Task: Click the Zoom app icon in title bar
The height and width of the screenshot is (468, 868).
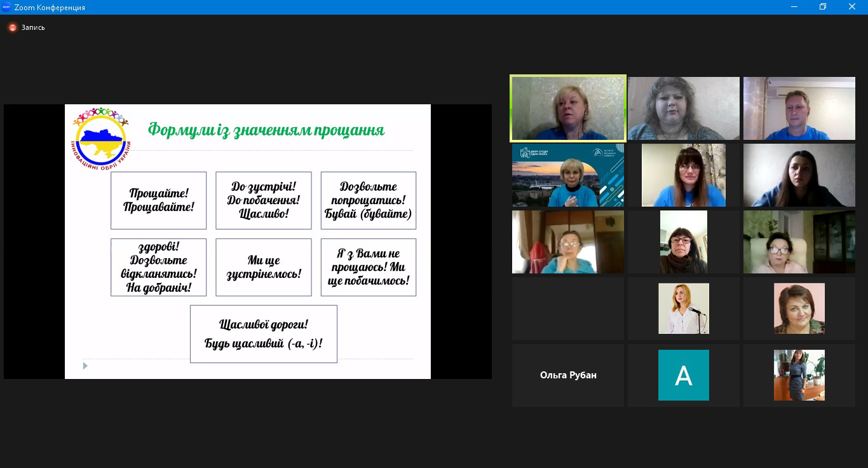Action: pos(6,7)
